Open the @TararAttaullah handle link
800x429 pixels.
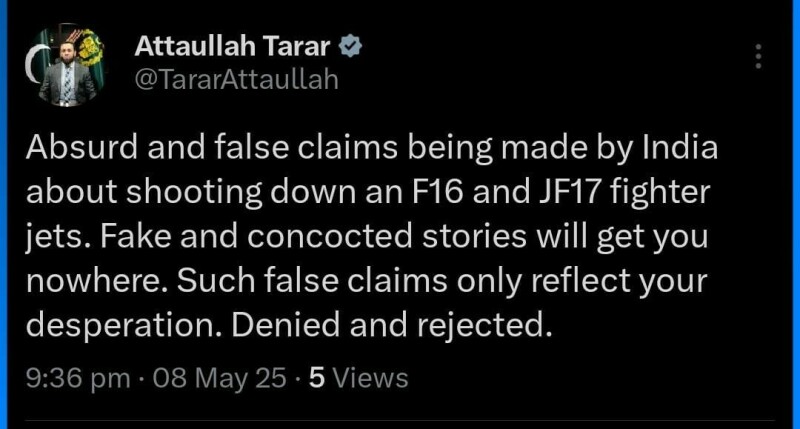(x=236, y=81)
